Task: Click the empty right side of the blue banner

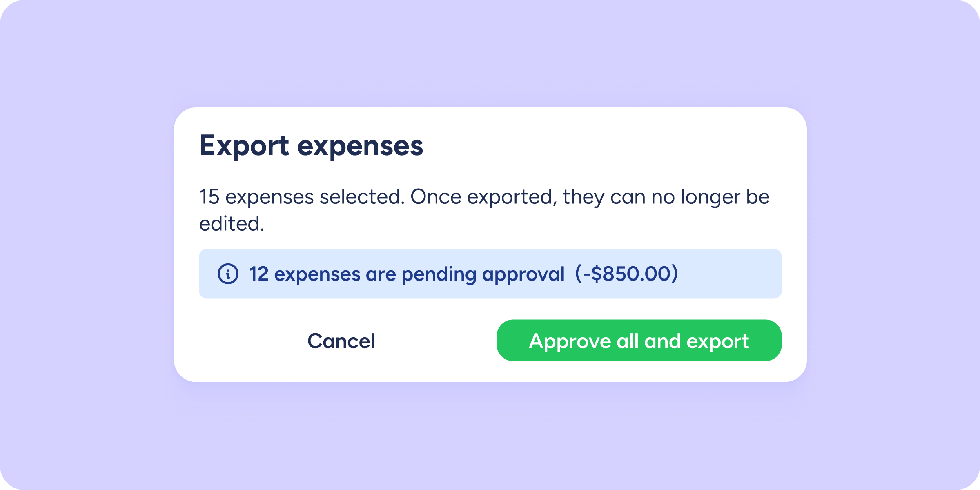Action: point(731,274)
